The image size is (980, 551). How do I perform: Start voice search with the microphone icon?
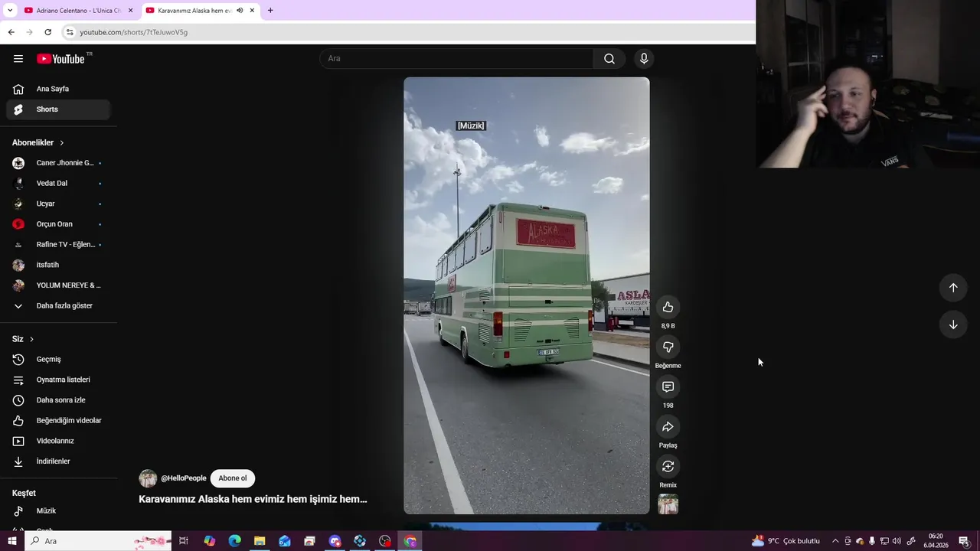(x=644, y=59)
